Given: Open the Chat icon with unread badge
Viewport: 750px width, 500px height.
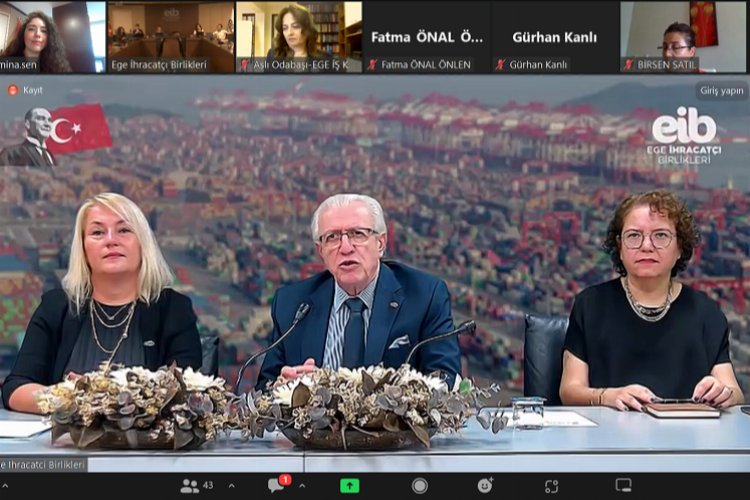Looking at the screenshot, I should pyautogui.click(x=276, y=485).
